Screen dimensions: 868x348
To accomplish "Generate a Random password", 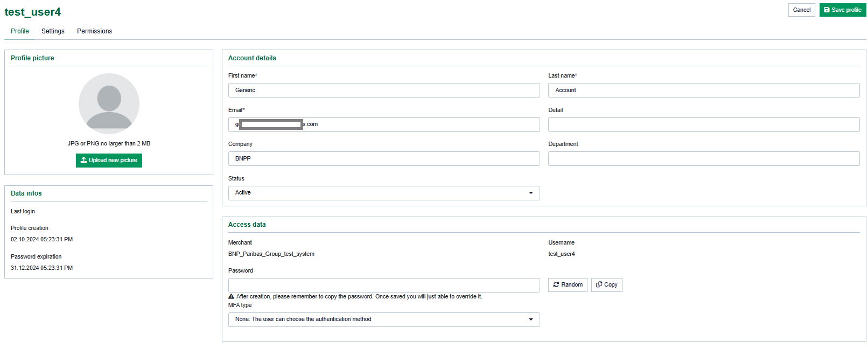I will (x=568, y=284).
